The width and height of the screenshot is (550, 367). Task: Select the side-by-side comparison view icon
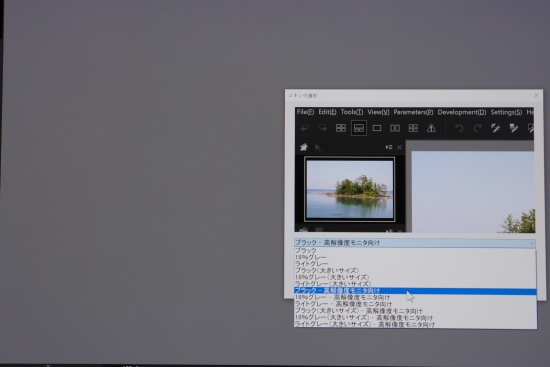click(395, 128)
